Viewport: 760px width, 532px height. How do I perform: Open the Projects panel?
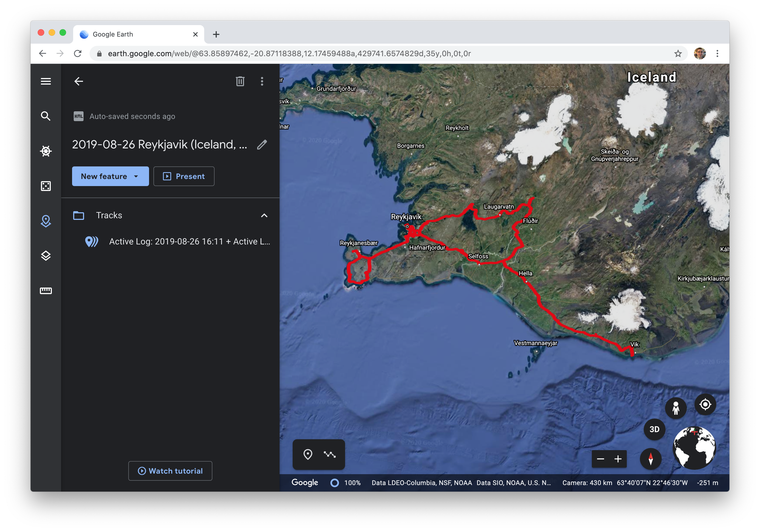[x=46, y=221]
